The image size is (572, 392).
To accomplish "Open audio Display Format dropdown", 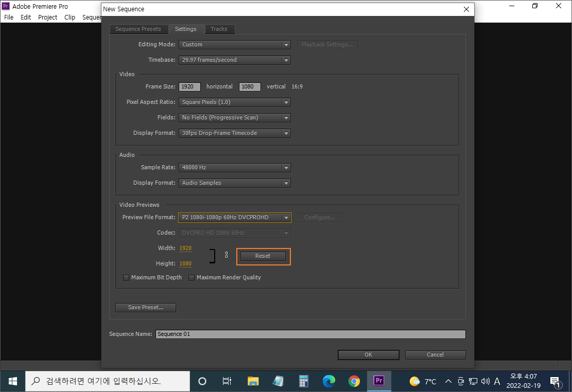I will click(235, 183).
